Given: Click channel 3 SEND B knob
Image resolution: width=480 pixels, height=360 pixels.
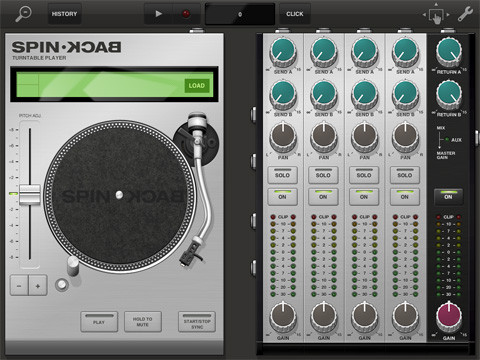Looking at the screenshot, I should pyautogui.click(x=365, y=95).
